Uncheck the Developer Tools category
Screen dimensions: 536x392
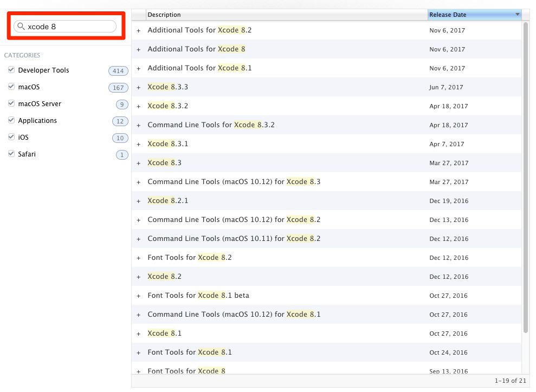click(11, 70)
